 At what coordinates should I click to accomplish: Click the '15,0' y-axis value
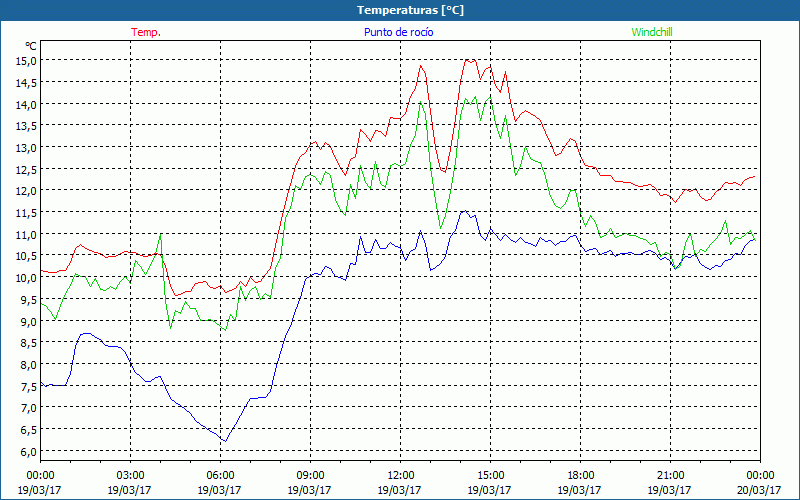(27, 61)
